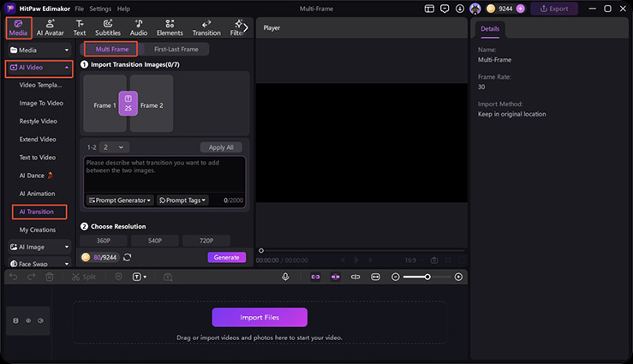Open the Prompt Tags dropdown
The image size is (633, 364).
(x=182, y=200)
